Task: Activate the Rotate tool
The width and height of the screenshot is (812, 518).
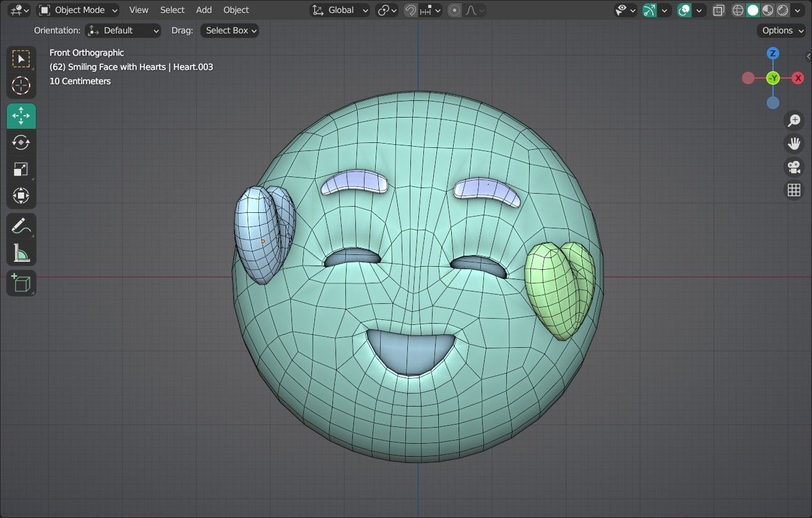Action: pos(21,142)
